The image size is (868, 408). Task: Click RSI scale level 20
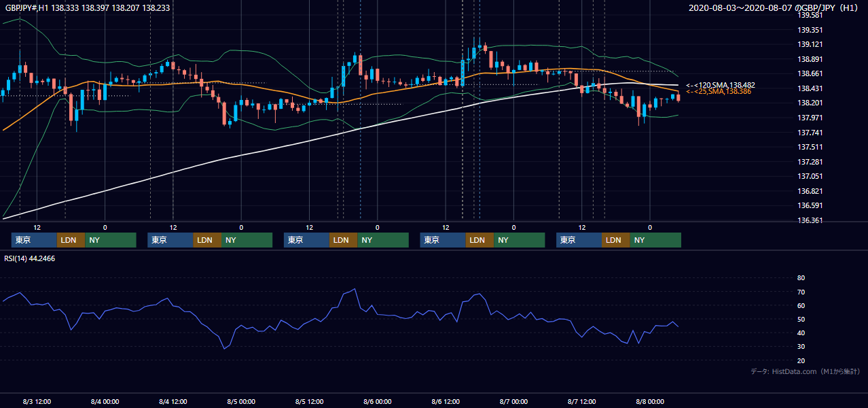(x=801, y=360)
